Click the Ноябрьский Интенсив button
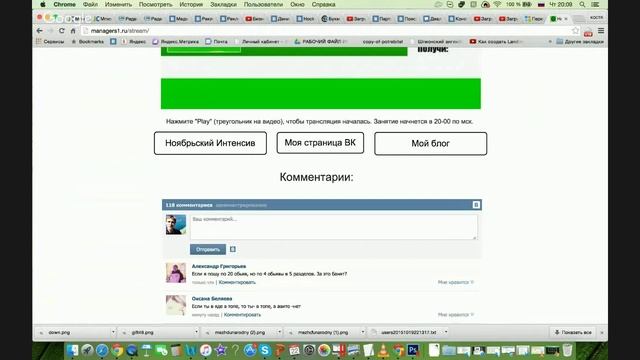The image size is (640, 360). click(x=210, y=143)
